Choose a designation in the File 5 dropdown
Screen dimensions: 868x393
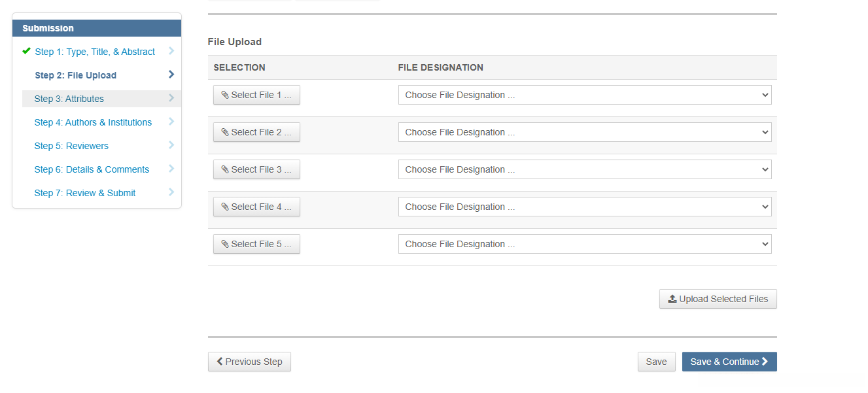pos(584,245)
